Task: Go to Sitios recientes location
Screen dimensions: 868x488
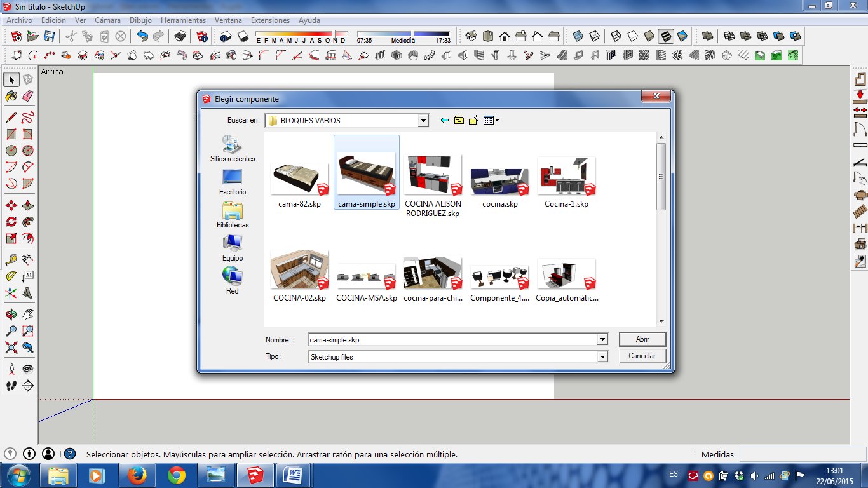Action: (x=233, y=149)
